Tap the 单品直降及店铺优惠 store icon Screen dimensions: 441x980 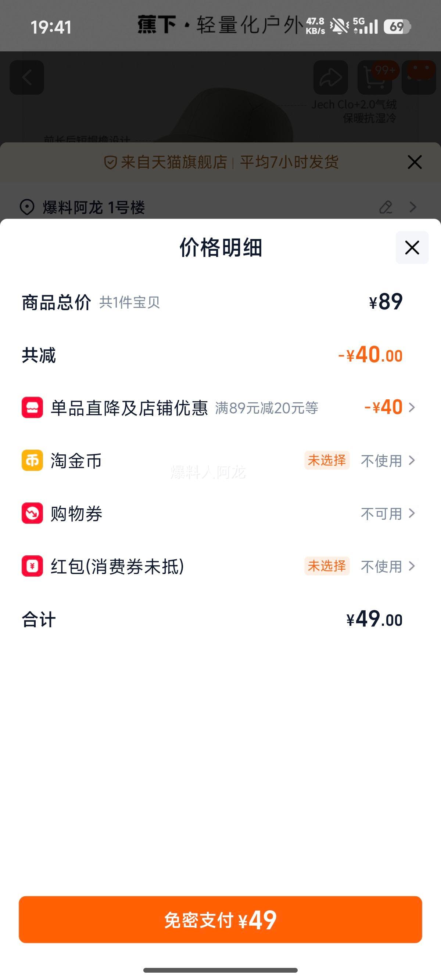[32, 407]
